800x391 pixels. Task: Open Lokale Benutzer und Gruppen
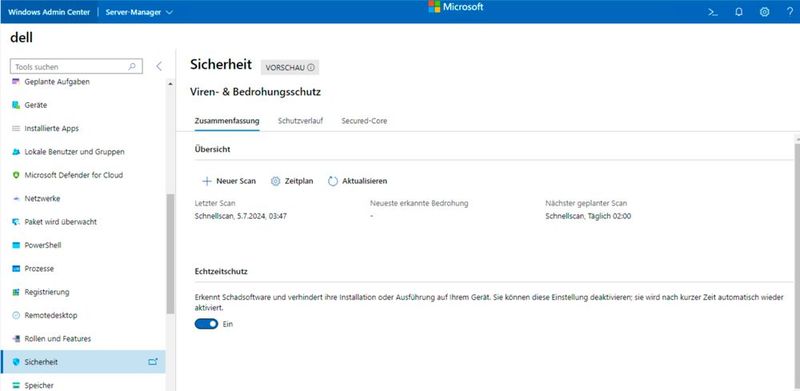point(74,152)
